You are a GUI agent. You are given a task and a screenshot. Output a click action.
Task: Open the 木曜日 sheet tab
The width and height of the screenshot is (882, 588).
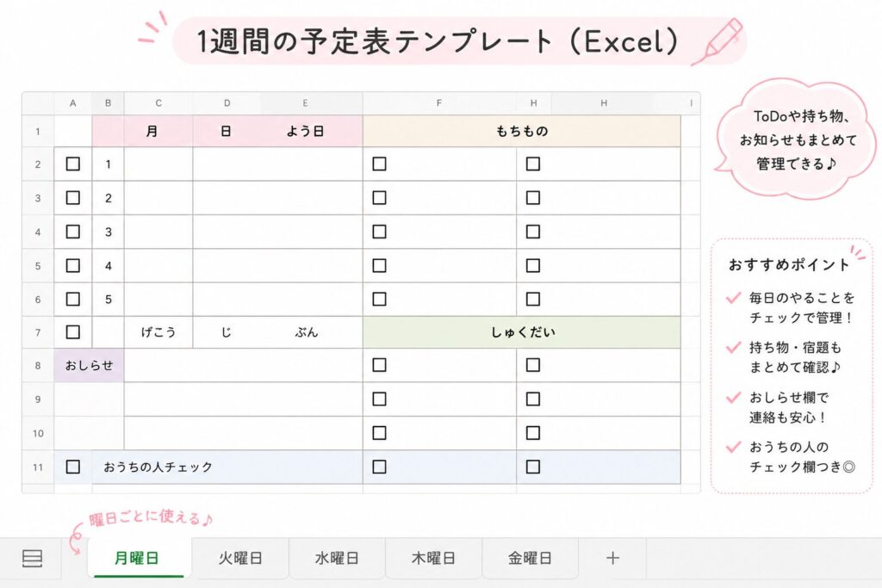point(434,558)
